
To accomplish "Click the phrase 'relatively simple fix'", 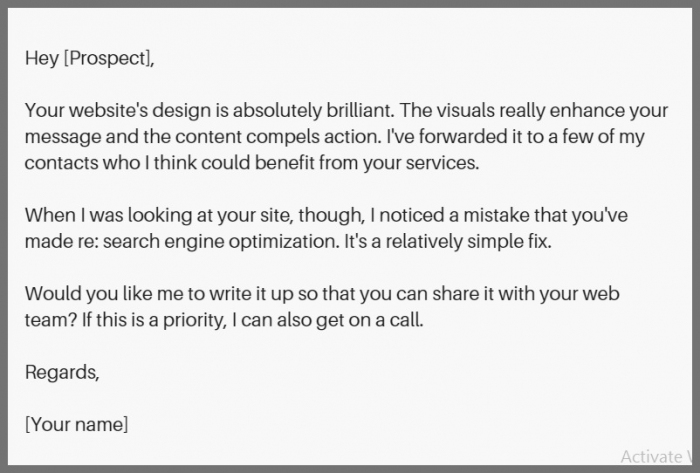I will tap(468, 241).
